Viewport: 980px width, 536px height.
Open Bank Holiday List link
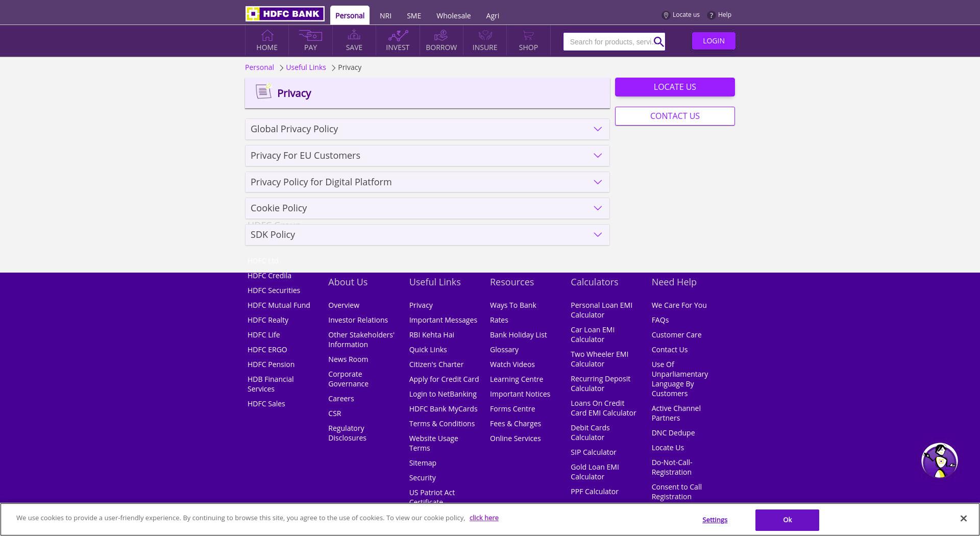518,335
